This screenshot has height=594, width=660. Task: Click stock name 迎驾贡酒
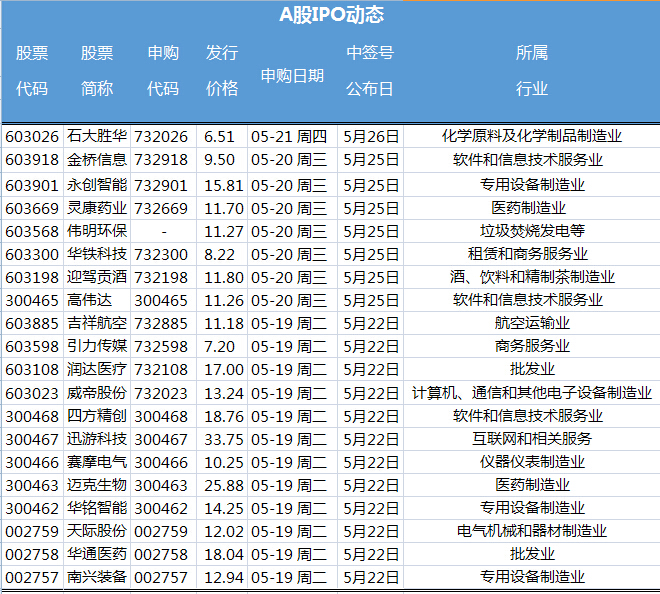click(97, 277)
